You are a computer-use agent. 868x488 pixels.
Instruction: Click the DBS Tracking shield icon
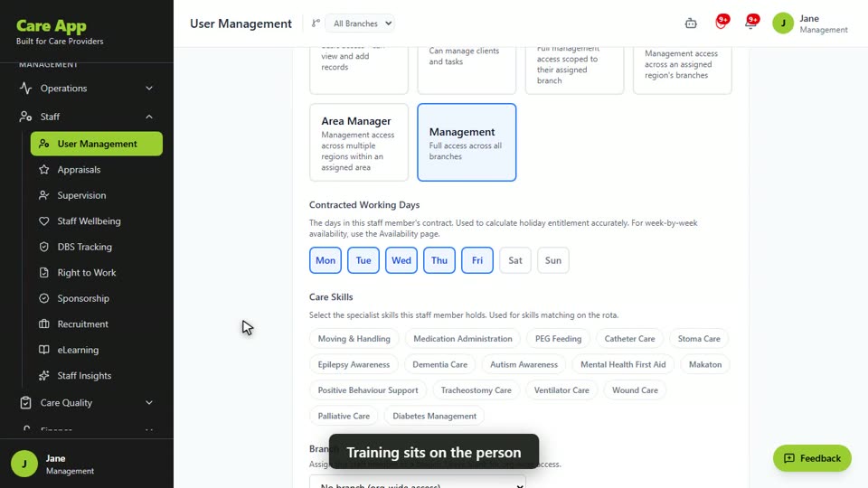click(43, 247)
